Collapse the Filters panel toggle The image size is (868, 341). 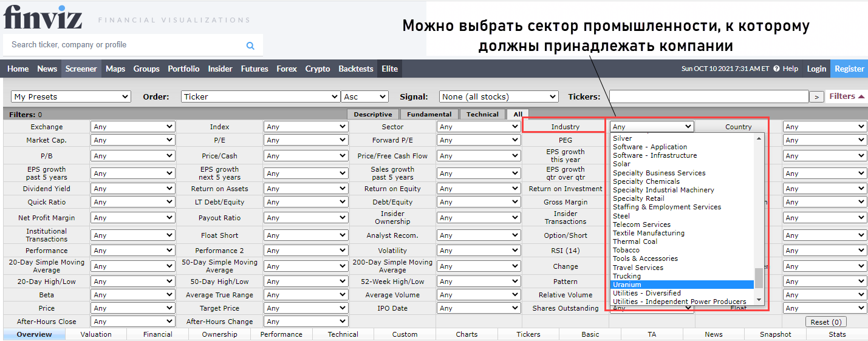coord(847,96)
